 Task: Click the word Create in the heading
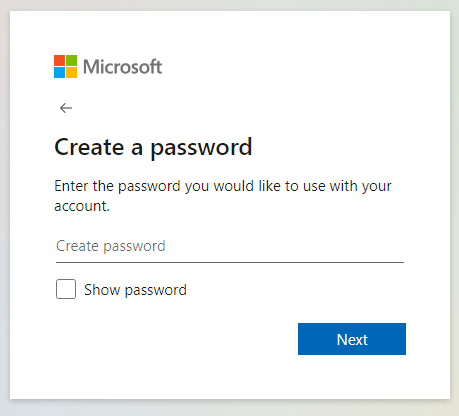point(89,147)
